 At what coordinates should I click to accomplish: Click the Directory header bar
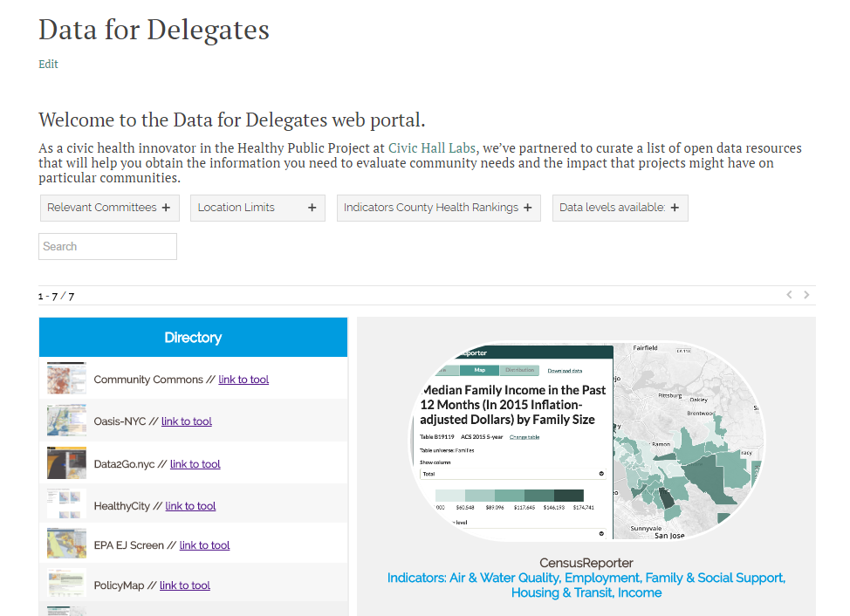click(x=193, y=338)
